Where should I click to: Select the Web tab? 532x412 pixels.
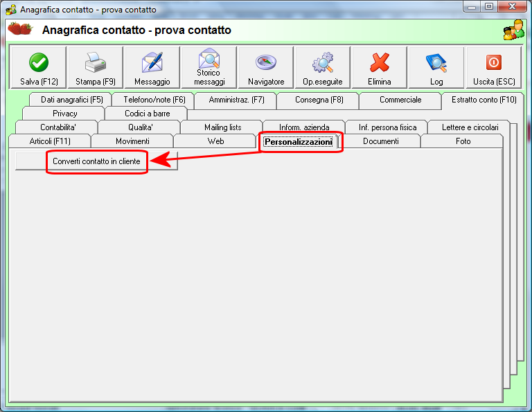coord(215,141)
